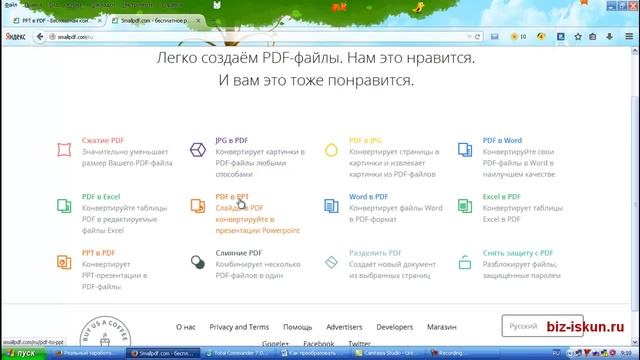The width and height of the screenshot is (640, 360).
Task: Click the smallpdf.com address bar
Action: 261,37
